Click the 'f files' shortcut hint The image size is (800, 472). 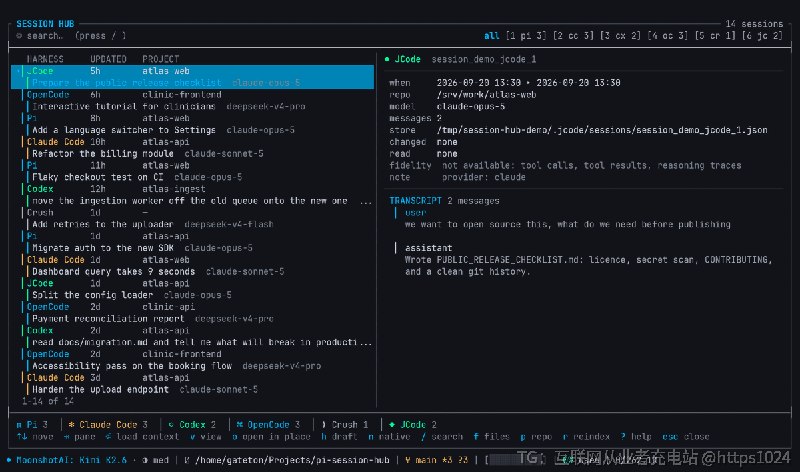(x=491, y=437)
